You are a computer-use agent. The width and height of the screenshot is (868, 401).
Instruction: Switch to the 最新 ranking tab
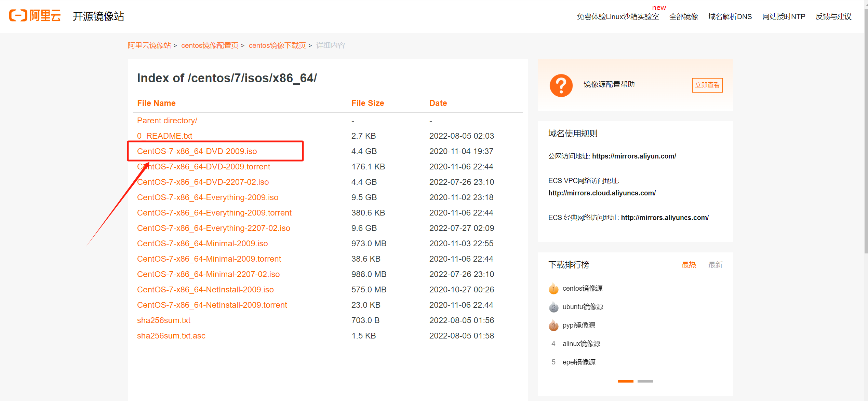pos(715,265)
